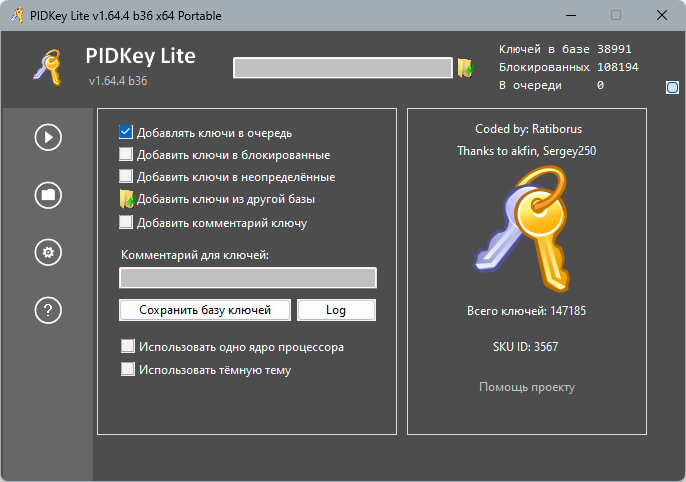The height and width of the screenshot is (482, 686).
Task: Click the play icon in the sidebar
Action: click(x=48, y=137)
